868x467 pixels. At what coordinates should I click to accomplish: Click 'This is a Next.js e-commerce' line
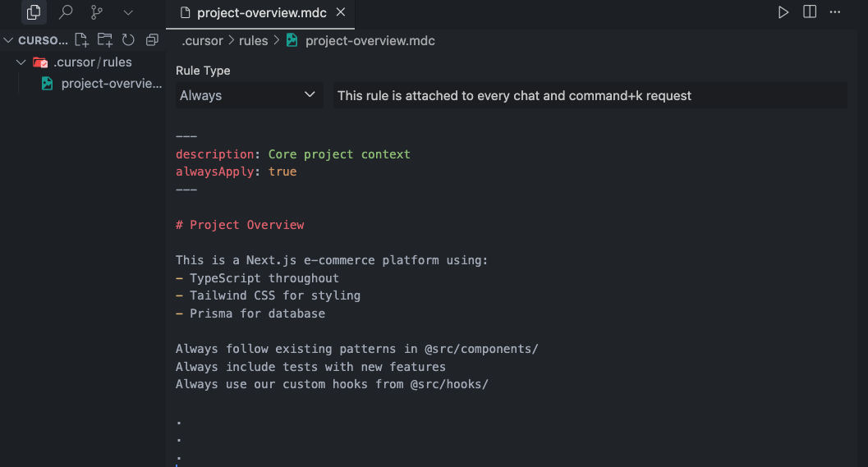[332, 261]
